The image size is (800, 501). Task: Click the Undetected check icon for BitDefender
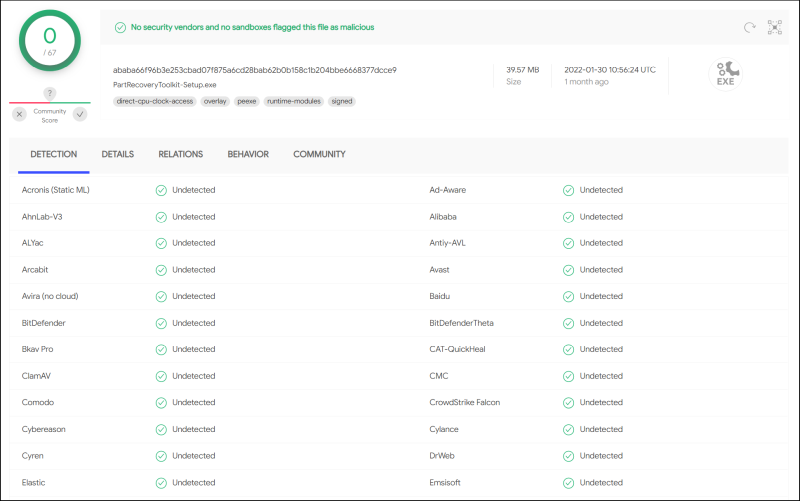click(161, 323)
